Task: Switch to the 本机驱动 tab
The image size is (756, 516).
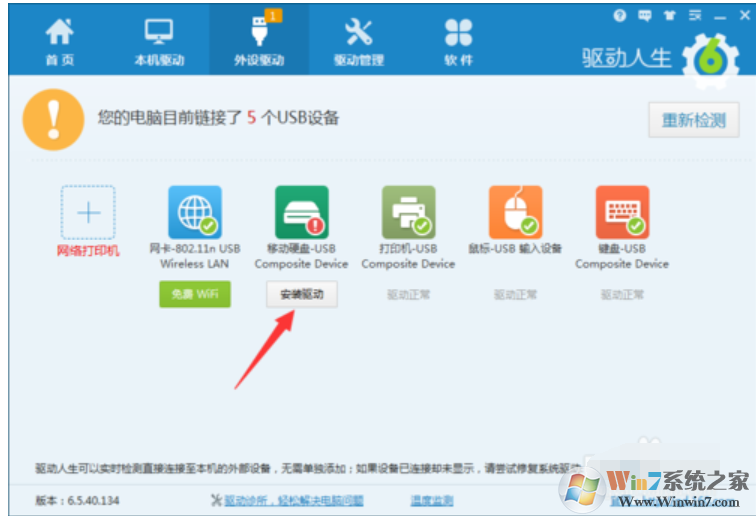Action: pyautogui.click(x=159, y=42)
